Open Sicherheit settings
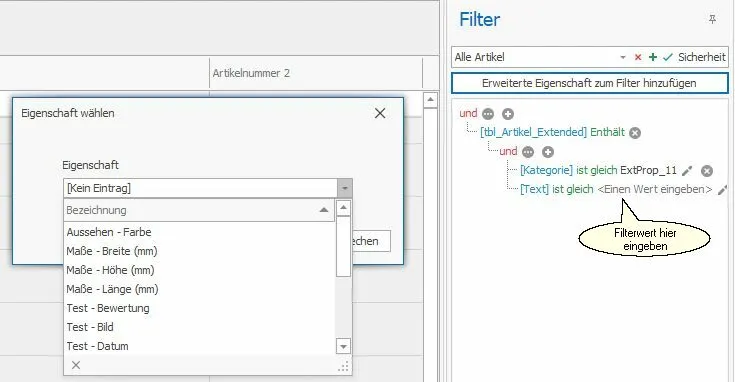The width and height of the screenshot is (735, 382). point(701,57)
